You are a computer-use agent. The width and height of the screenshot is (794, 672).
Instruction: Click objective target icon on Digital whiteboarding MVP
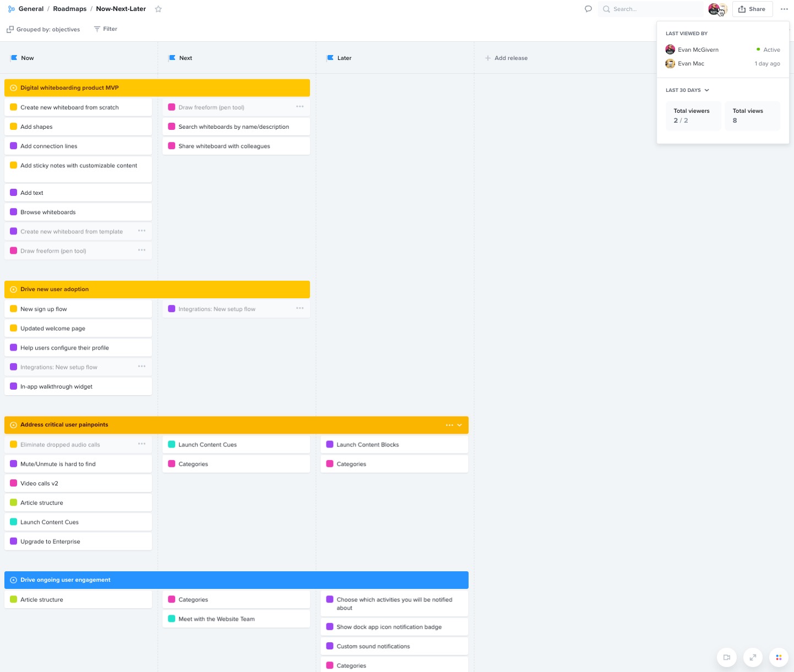coord(14,88)
